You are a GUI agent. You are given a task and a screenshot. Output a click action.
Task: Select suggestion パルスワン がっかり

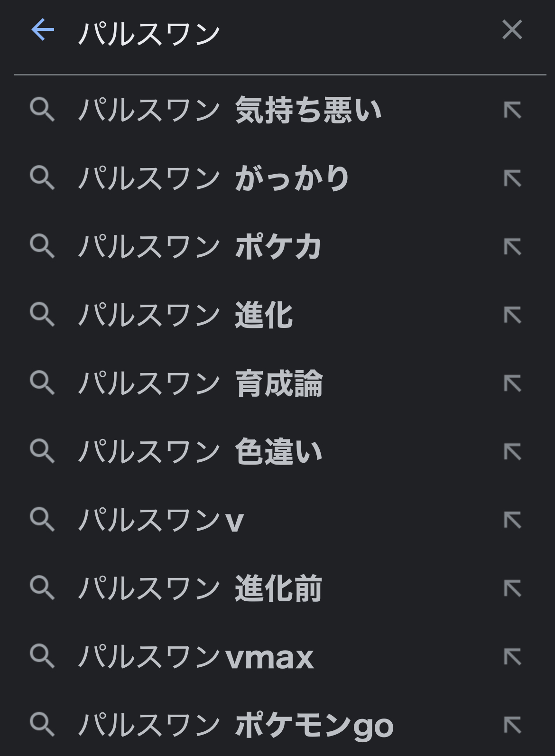[x=214, y=178]
